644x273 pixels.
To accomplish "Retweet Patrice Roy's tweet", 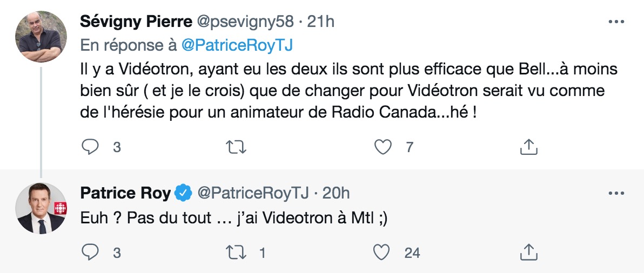I will point(237,252).
